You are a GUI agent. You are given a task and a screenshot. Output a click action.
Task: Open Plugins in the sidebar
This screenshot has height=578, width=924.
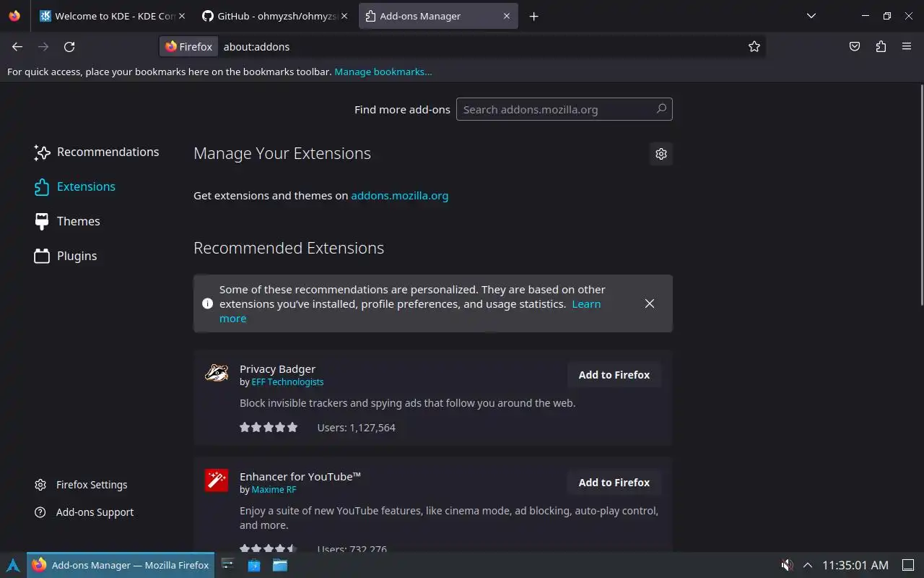point(66,256)
